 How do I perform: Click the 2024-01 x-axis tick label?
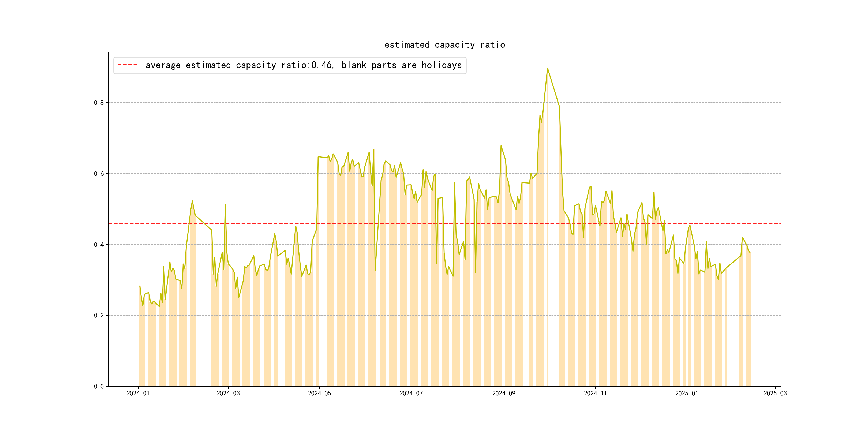(x=138, y=393)
